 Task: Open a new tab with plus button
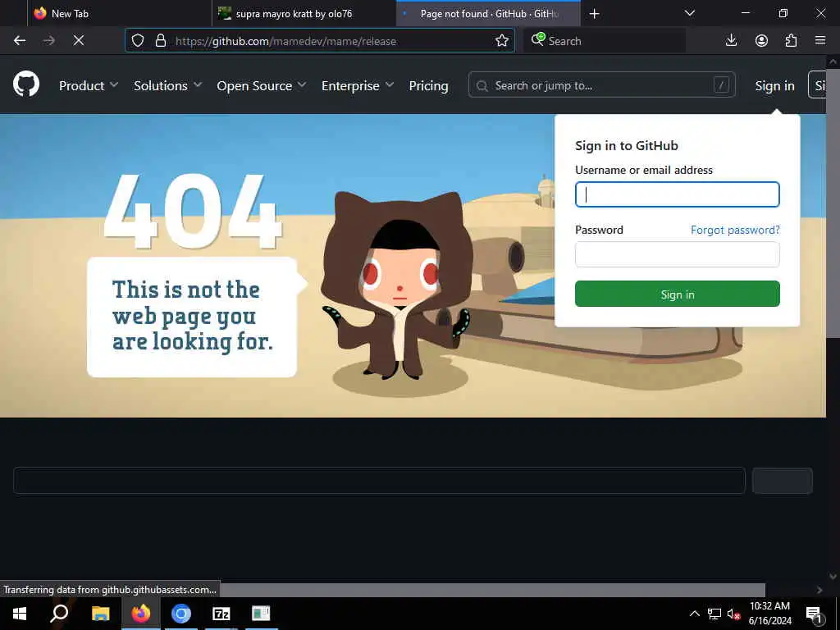tap(594, 14)
